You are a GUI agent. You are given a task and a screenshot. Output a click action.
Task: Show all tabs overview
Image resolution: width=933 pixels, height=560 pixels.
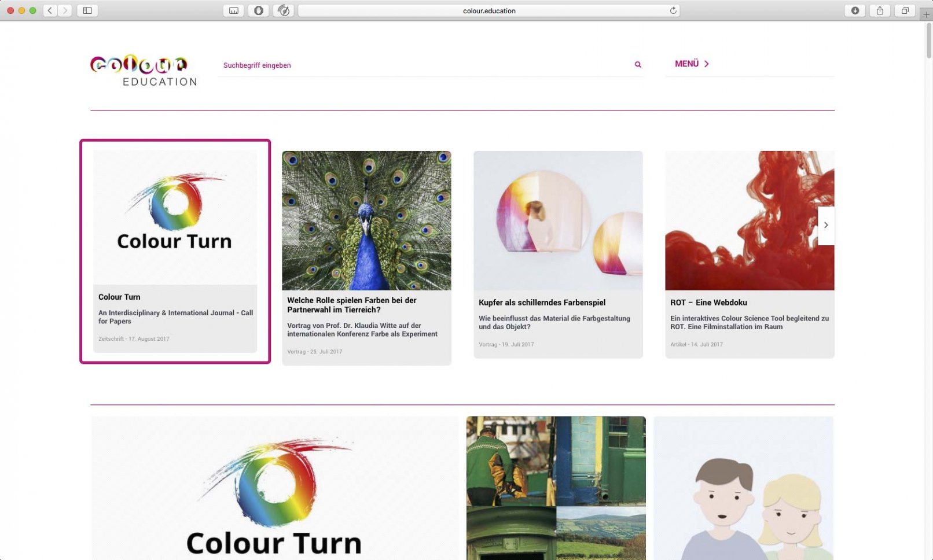(905, 10)
